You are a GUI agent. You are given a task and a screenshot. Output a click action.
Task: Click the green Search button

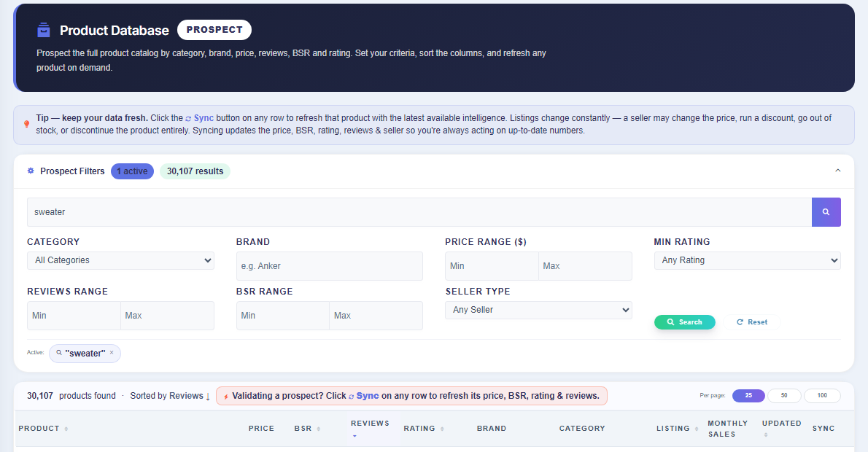tap(685, 322)
